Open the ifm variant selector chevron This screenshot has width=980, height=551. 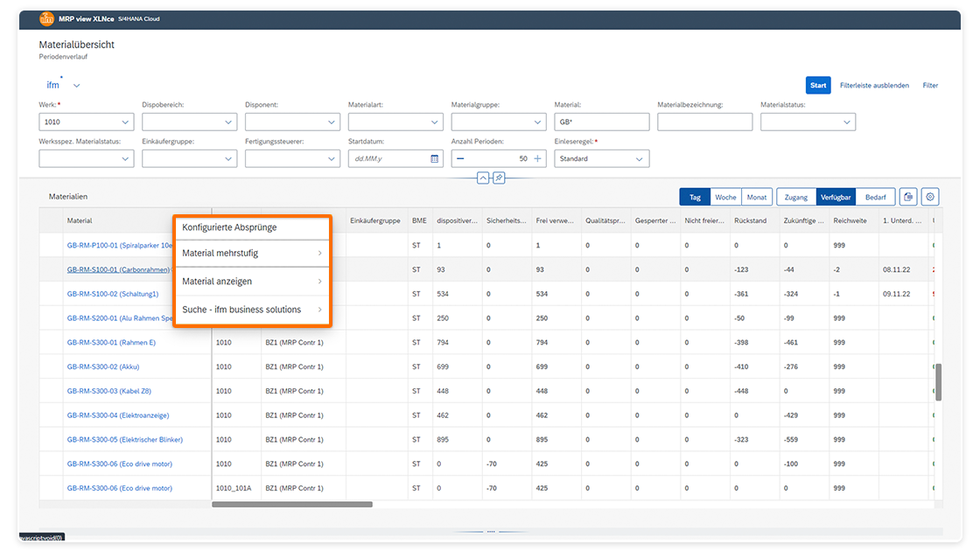pos(77,86)
